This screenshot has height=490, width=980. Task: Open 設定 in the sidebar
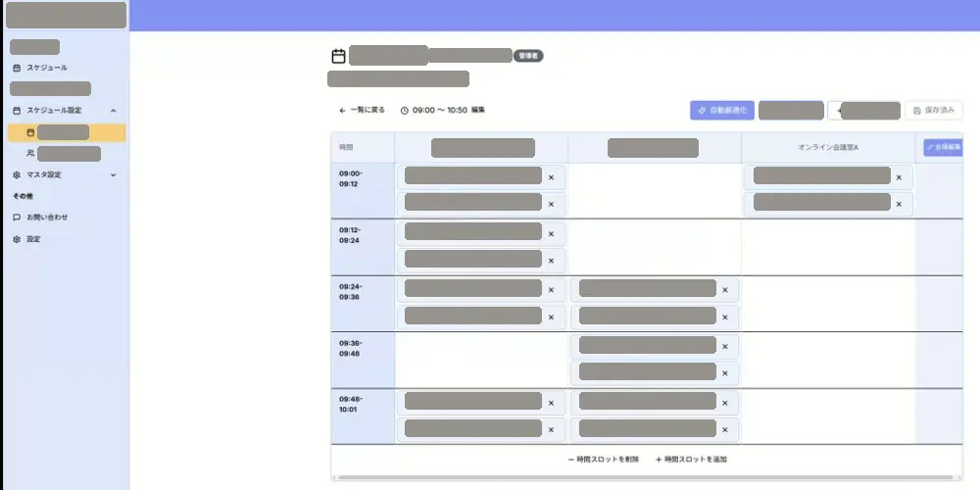point(33,239)
